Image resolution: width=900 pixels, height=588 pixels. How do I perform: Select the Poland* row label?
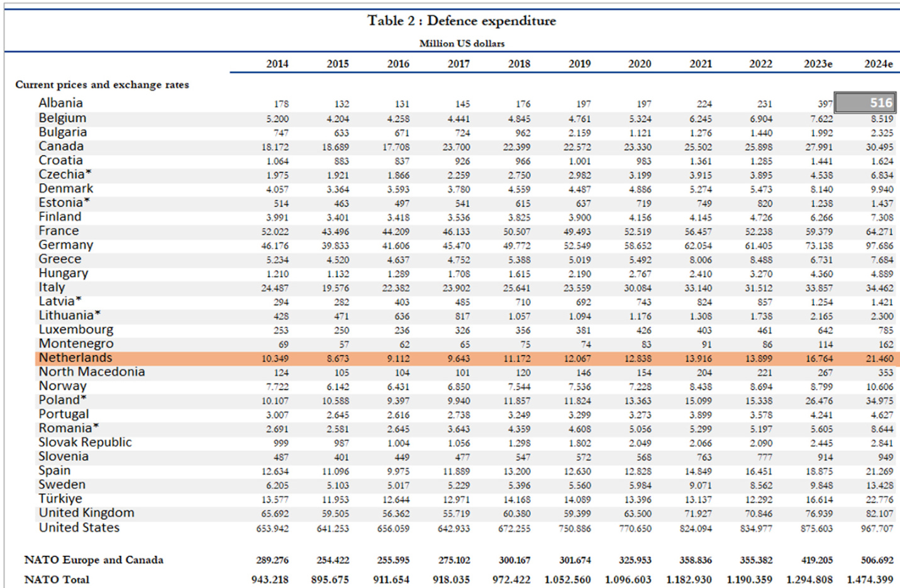(x=63, y=400)
